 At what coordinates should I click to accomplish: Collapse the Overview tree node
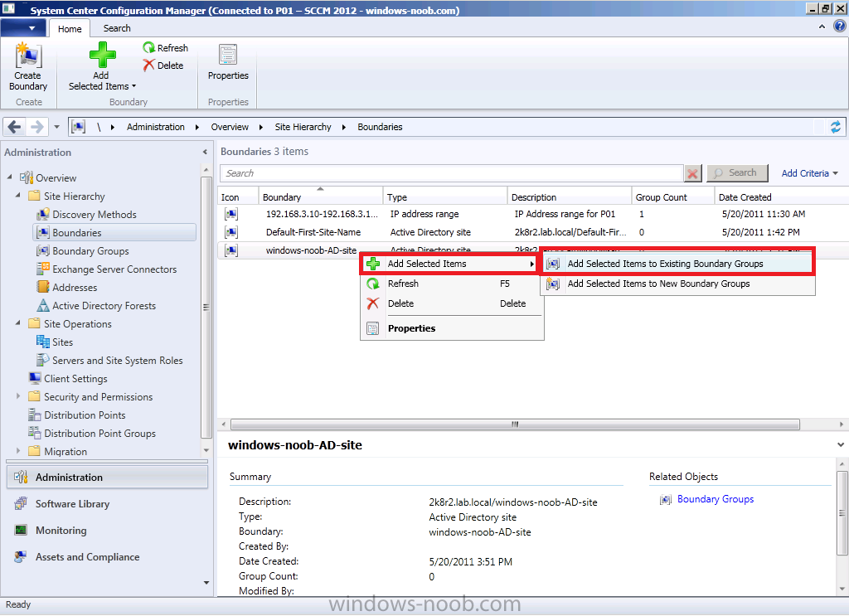click(10, 177)
